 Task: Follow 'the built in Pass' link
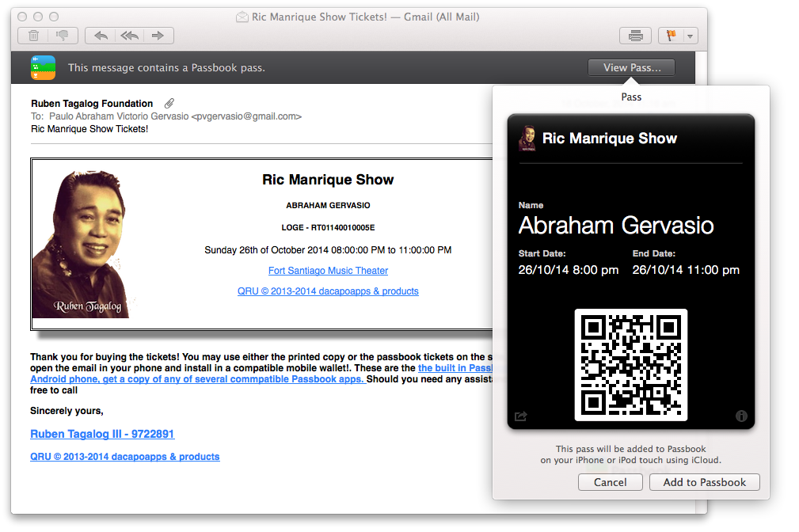coord(455,368)
